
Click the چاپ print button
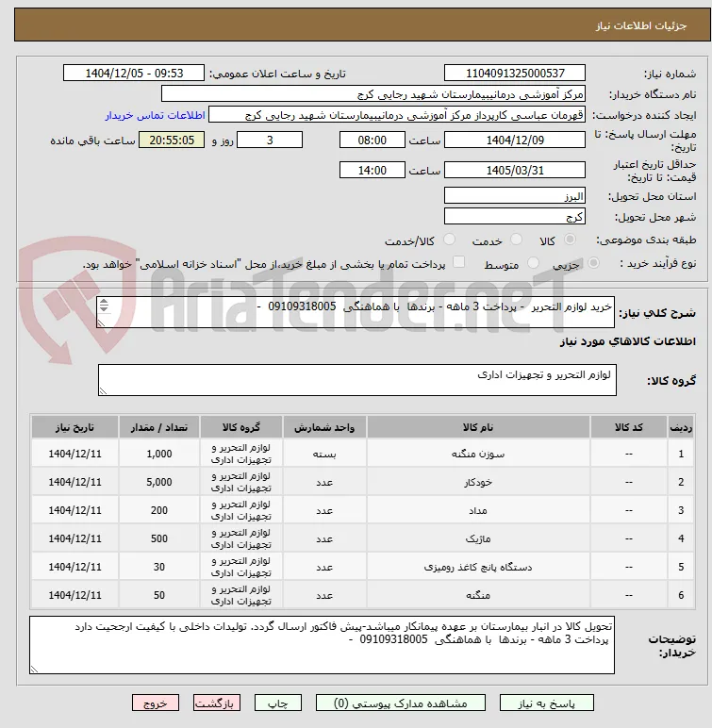point(278,703)
